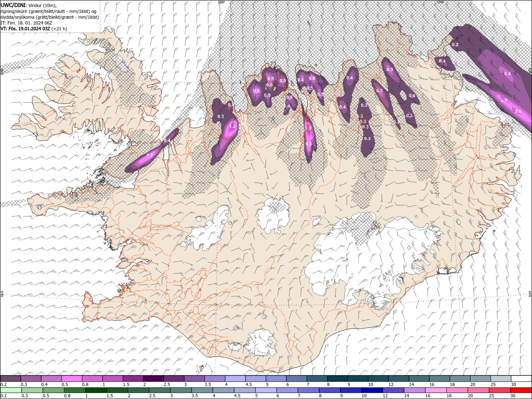Click the '1.5' label under upper legend row

(x=126, y=385)
